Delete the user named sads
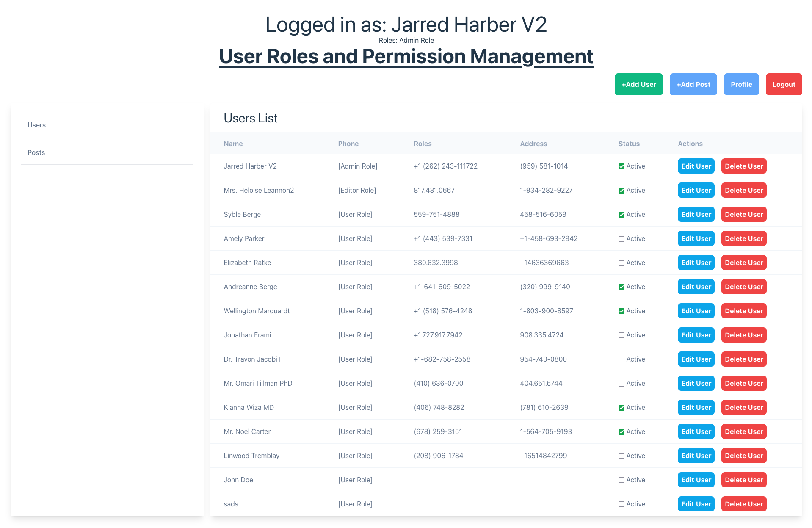812x528 pixels. [743, 504]
